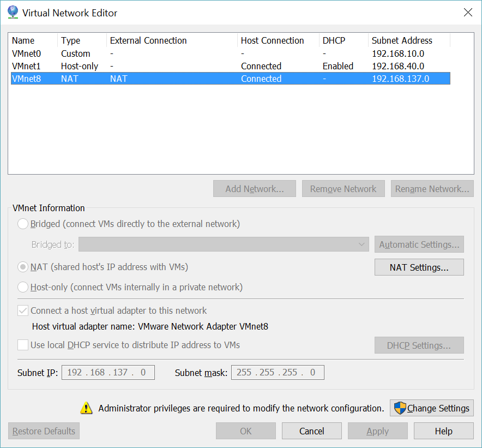Click the 192.168.10.0 subnet address
482x448 pixels.
pyautogui.click(x=398, y=53)
